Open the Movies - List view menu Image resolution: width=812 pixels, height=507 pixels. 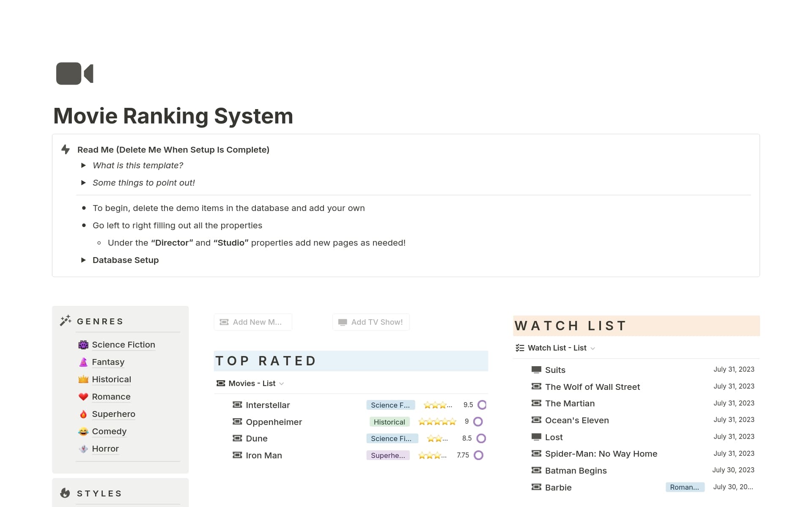252,384
